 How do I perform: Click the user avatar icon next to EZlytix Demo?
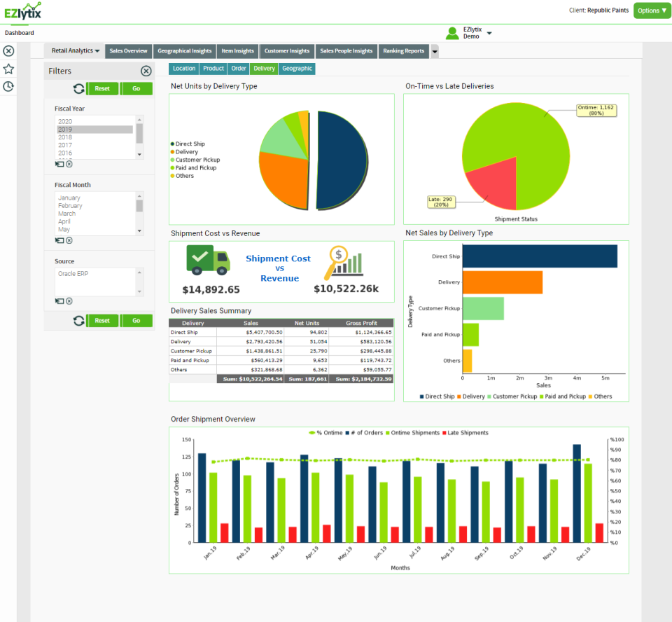[x=452, y=32]
